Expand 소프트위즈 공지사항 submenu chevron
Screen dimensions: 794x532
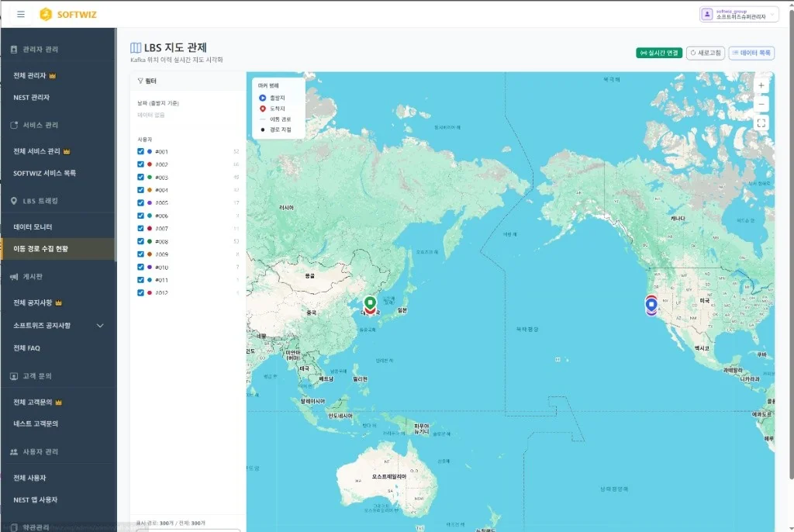click(x=100, y=326)
